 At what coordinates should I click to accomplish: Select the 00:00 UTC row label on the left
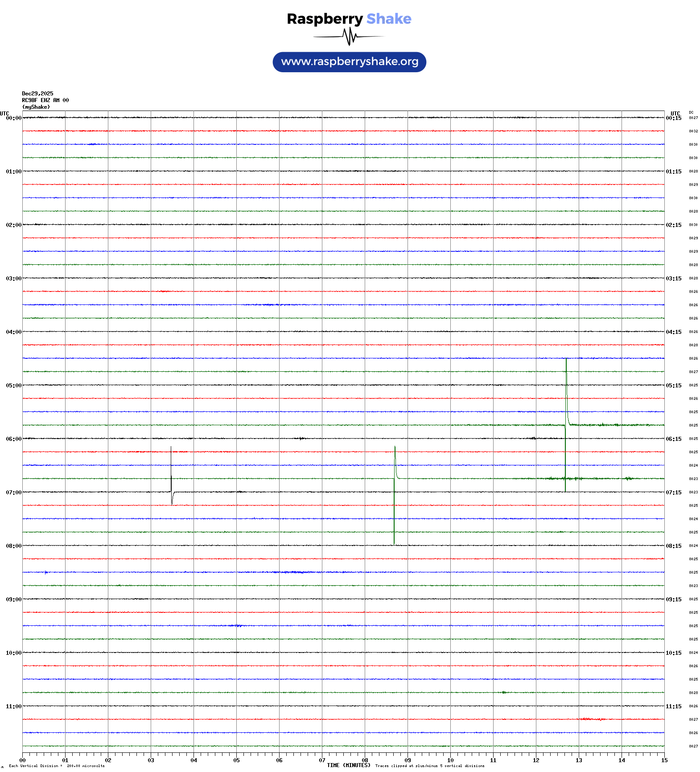(13, 118)
